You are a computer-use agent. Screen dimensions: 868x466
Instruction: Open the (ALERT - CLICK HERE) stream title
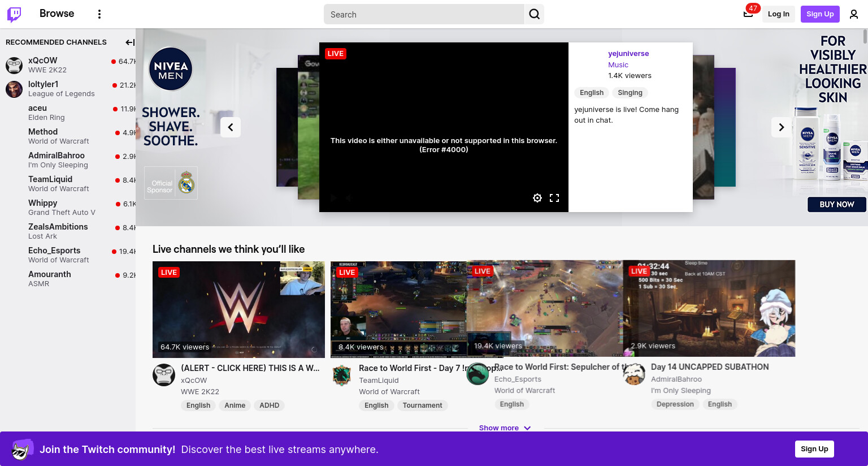(x=250, y=368)
